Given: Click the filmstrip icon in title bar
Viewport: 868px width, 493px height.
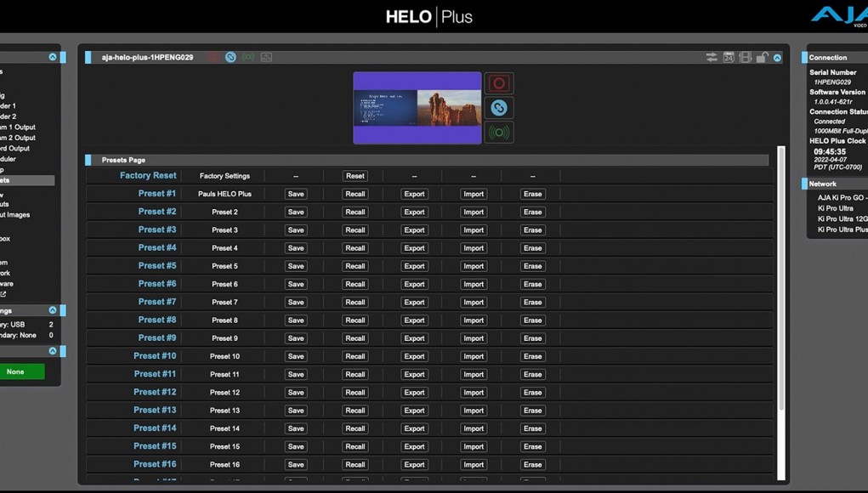Looking at the screenshot, I should 745,57.
